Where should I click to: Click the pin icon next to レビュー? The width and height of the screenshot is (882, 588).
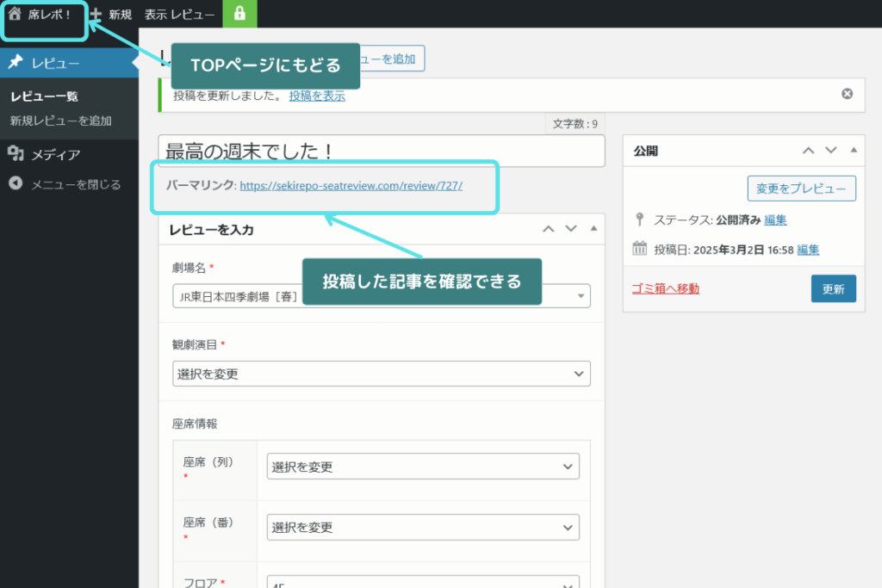16,62
